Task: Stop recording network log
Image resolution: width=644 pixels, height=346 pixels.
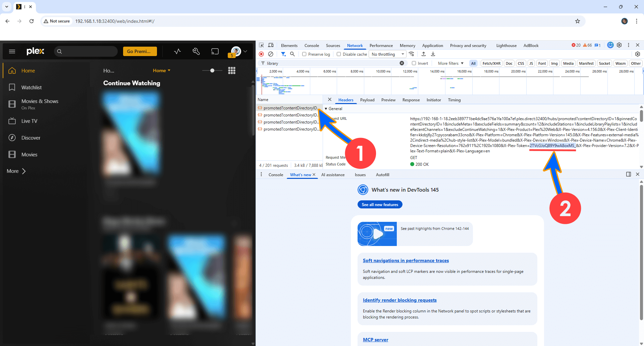Action: pos(261,54)
